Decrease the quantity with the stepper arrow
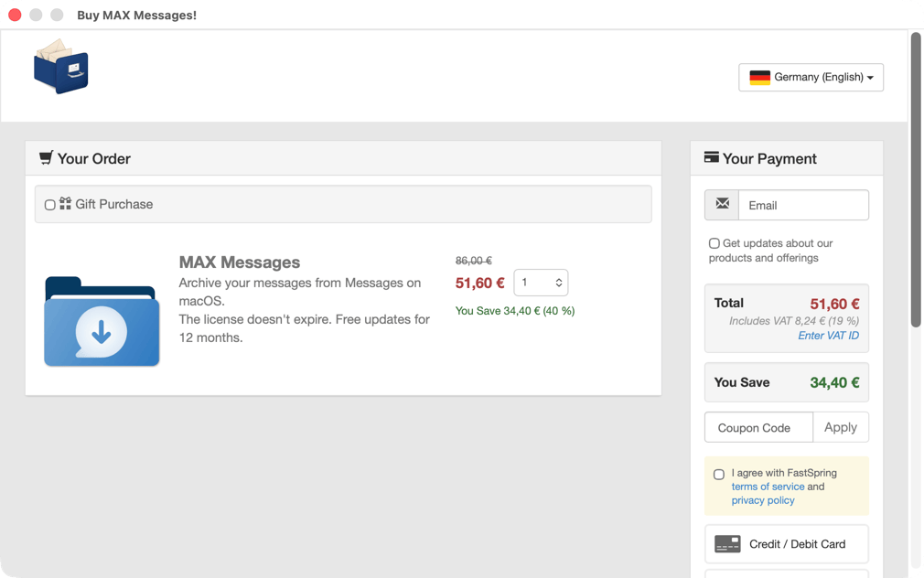 click(558, 287)
